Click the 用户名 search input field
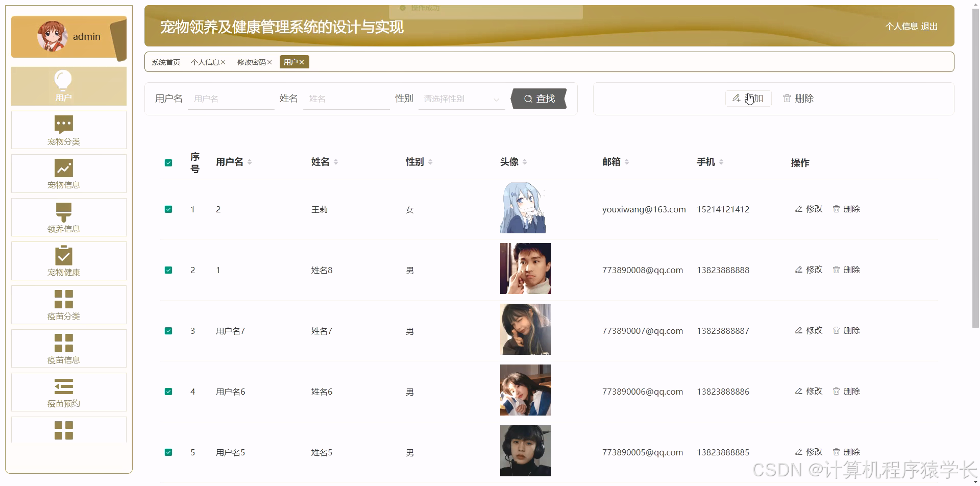The image size is (980, 486). pos(231,99)
